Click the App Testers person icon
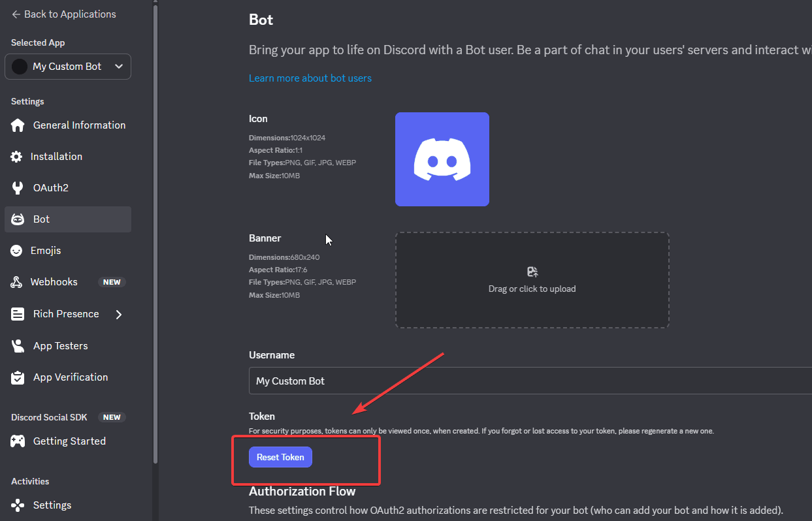The height and width of the screenshot is (521, 812). (x=18, y=346)
